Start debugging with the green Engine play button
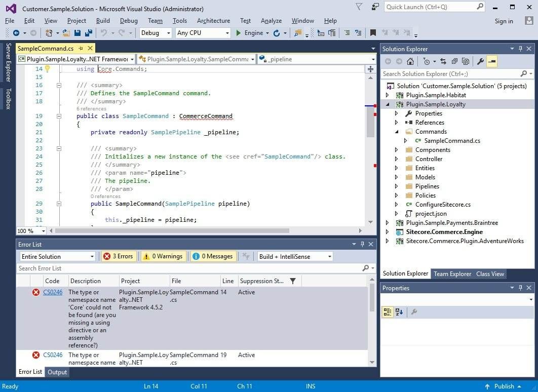Screen dimensions: 538x392 tap(239, 33)
